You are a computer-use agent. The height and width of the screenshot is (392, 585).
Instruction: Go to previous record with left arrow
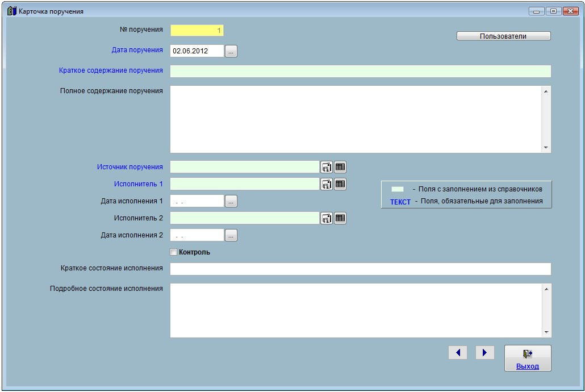458,352
